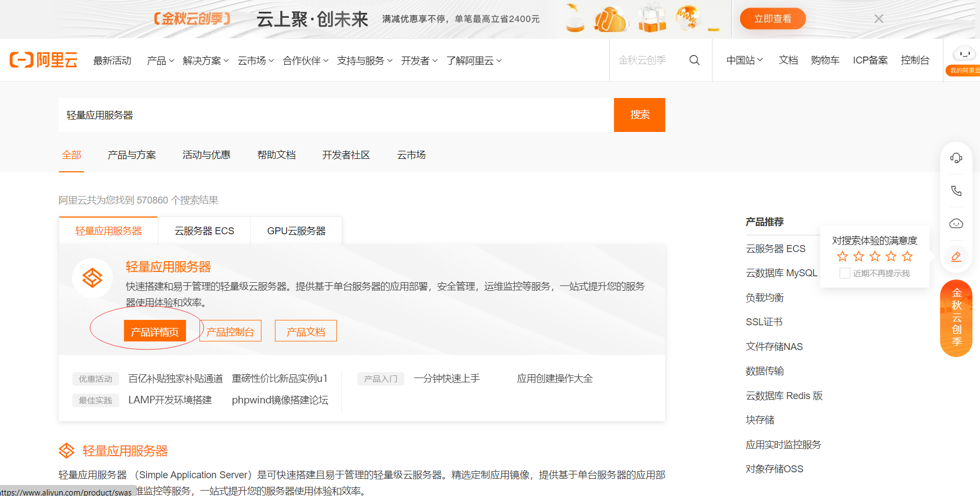The width and height of the screenshot is (980, 496).
Task: Open 一分钟快速上手 getting started link
Action: pos(446,379)
